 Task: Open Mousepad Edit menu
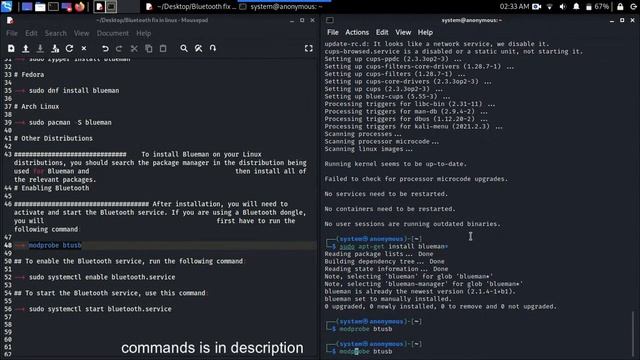coord(31,33)
